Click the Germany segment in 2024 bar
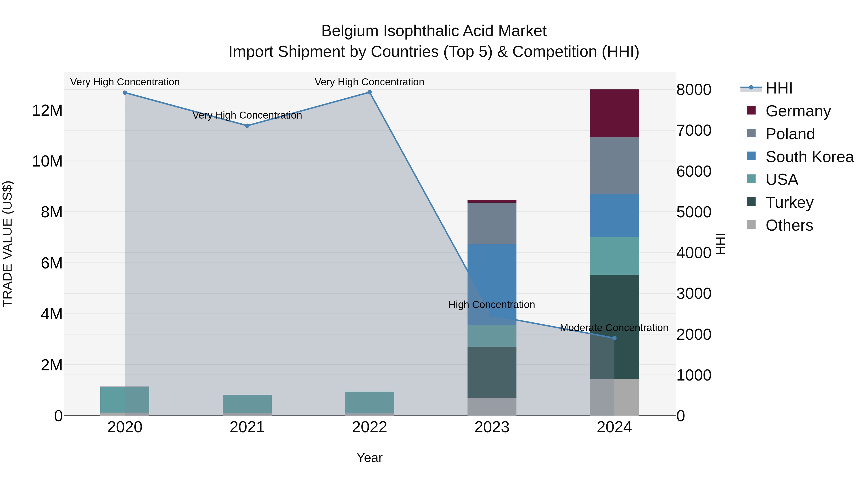This screenshot has width=868, height=488. pyautogui.click(x=614, y=113)
